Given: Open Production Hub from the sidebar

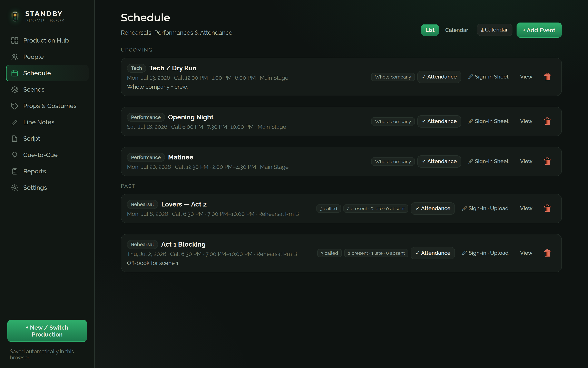Looking at the screenshot, I should (47, 40).
